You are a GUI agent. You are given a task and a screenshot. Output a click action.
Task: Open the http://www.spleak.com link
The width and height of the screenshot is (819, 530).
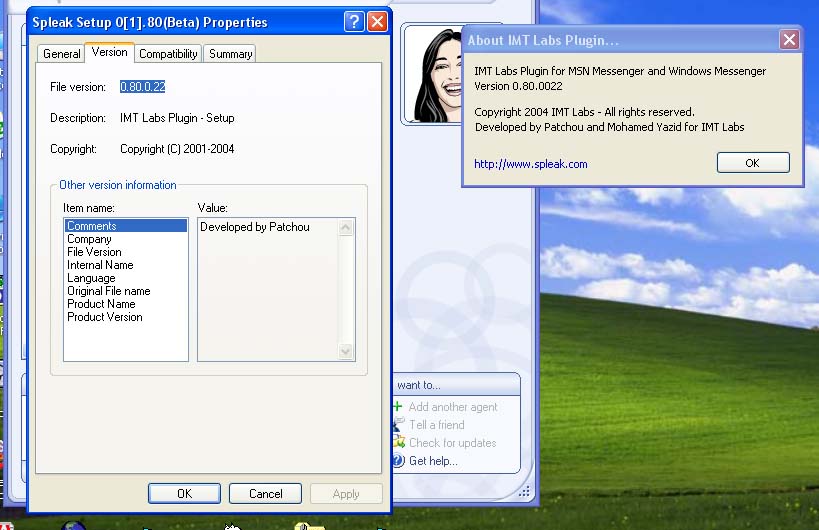[531, 164]
